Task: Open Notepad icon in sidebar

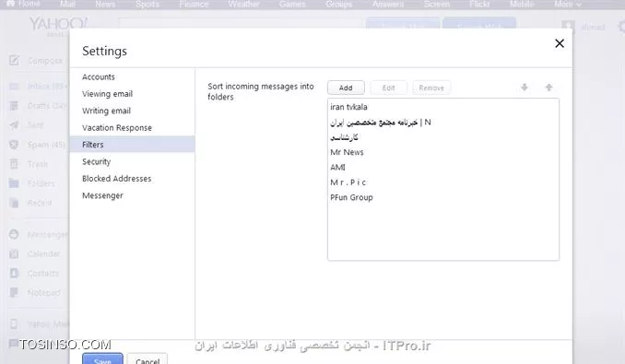Action: pyautogui.click(x=14, y=292)
